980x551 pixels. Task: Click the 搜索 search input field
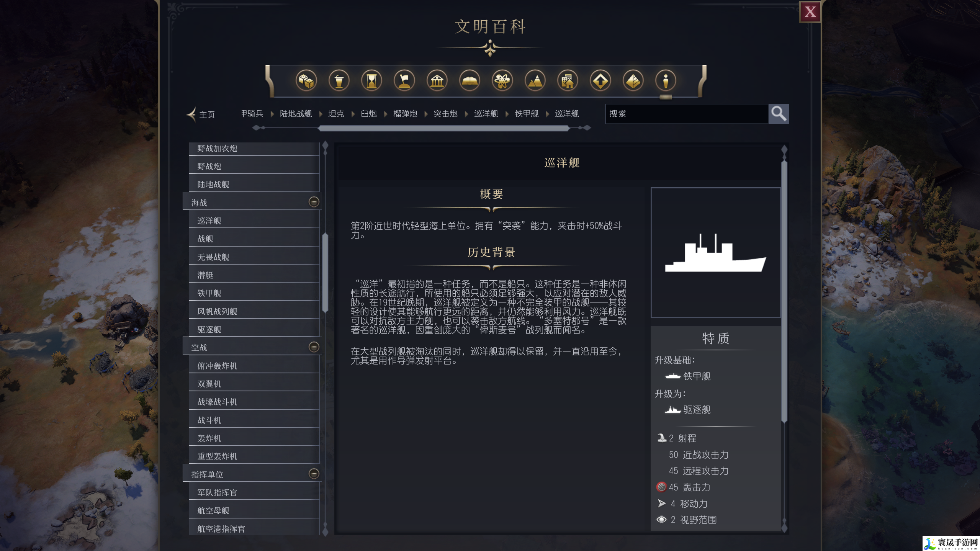(687, 114)
